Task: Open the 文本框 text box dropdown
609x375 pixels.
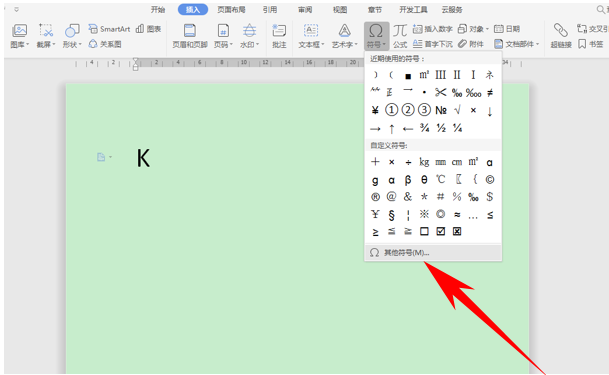Action: click(x=311, y=45)
